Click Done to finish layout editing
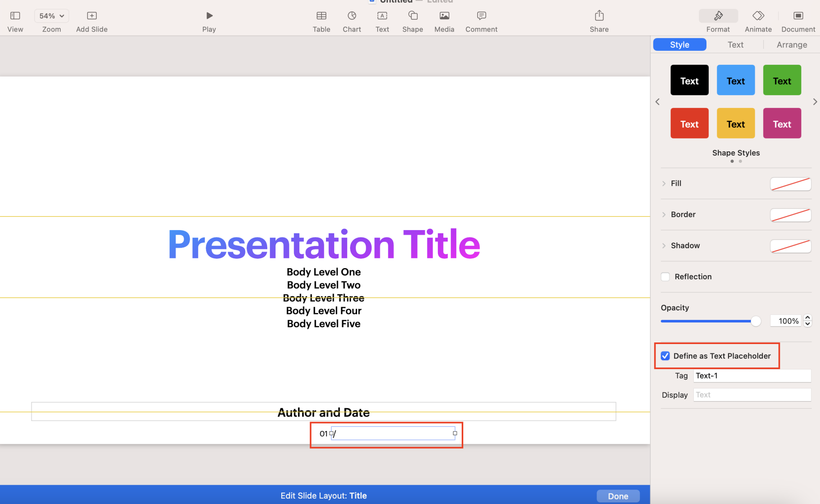 [617, 496]
